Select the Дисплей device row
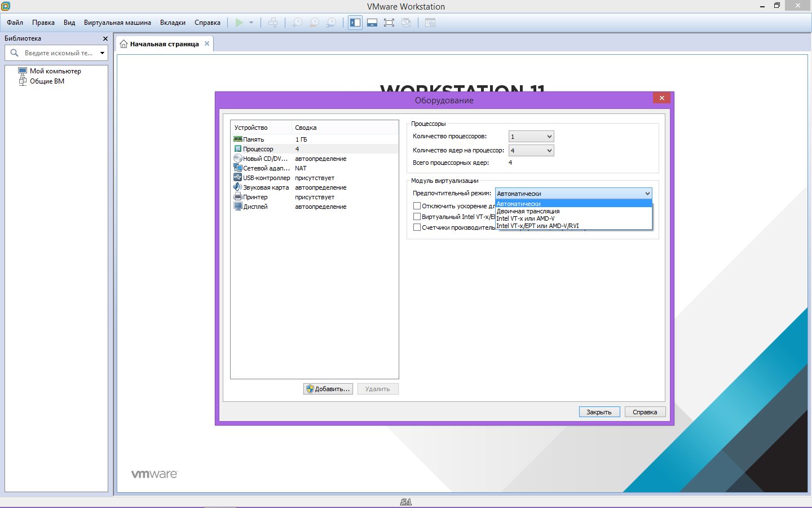The image size is (812, 508). 315,207
